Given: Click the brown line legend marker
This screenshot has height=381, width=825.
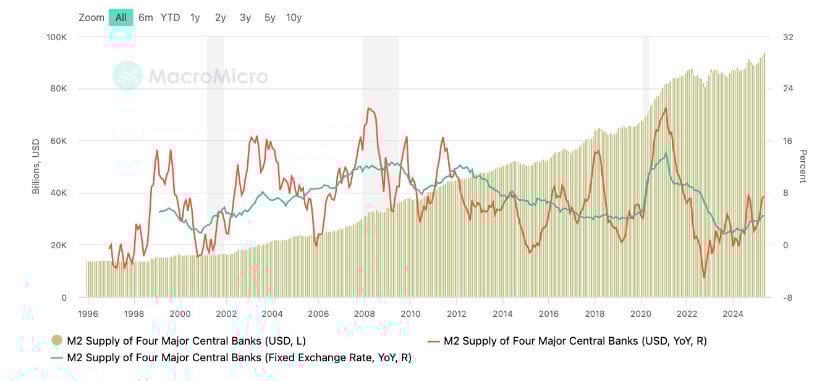Looking at the screenshot, I should 434,340.
